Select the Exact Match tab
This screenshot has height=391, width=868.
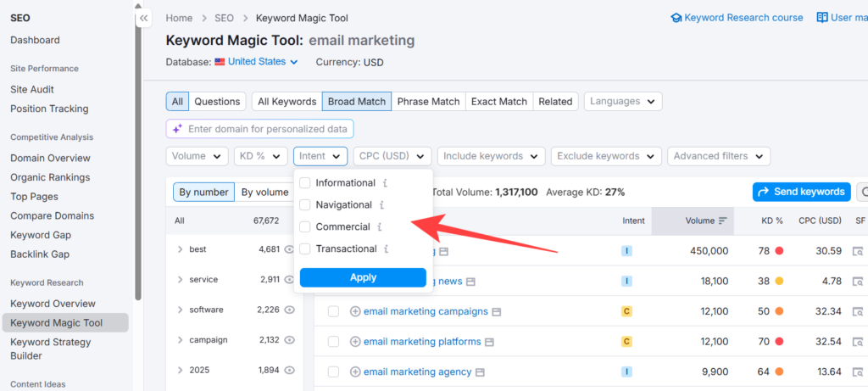499,101
